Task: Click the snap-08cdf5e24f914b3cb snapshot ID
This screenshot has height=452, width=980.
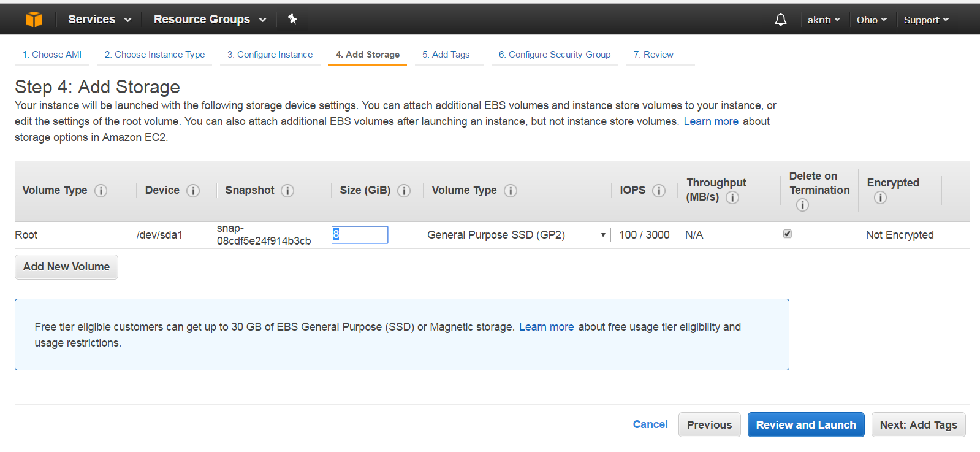Action: [x=264, y=235]
